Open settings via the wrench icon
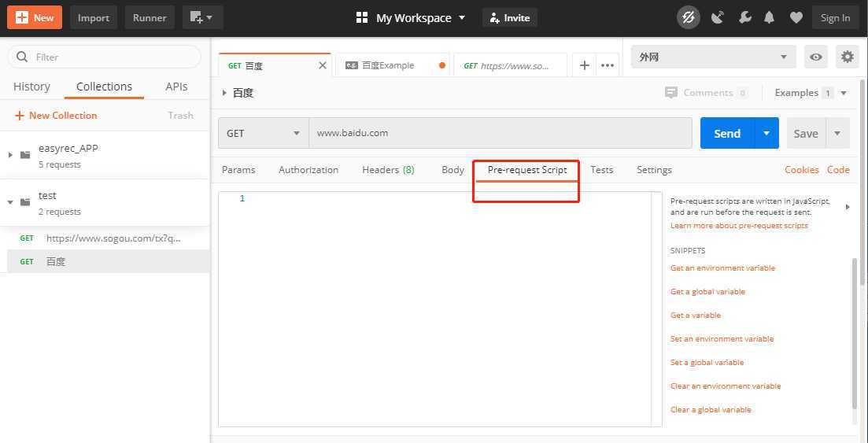868x443 pixels. click(744, 17)
